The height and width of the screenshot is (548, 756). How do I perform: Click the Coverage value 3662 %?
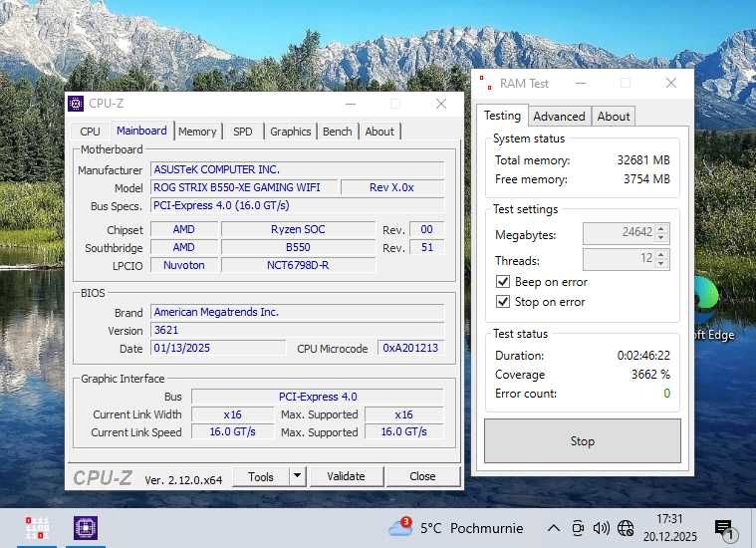[650, 374]
